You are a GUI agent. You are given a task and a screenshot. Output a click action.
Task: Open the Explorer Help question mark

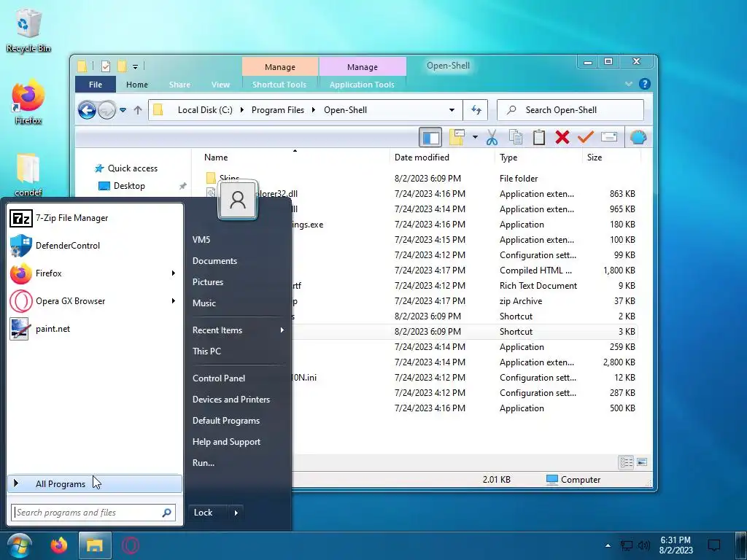coord(645,85)
